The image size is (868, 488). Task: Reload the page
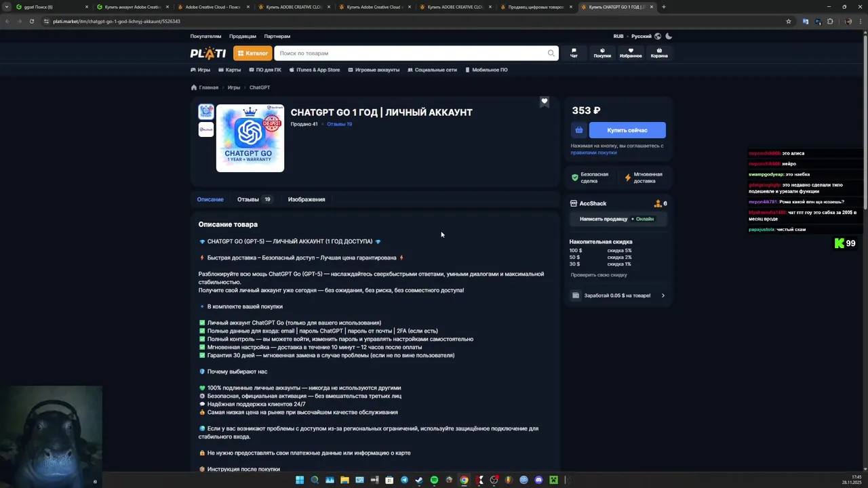click(x=31, y=21)
